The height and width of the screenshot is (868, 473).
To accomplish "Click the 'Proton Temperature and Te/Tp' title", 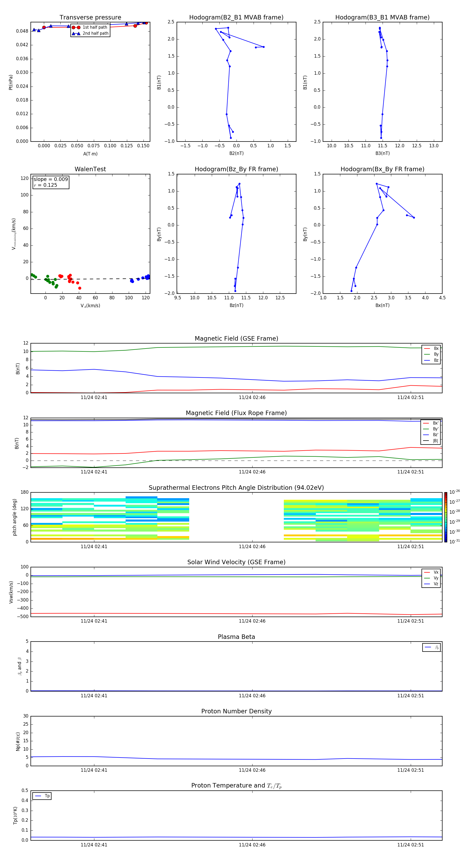I will click(x=236, y=786).
